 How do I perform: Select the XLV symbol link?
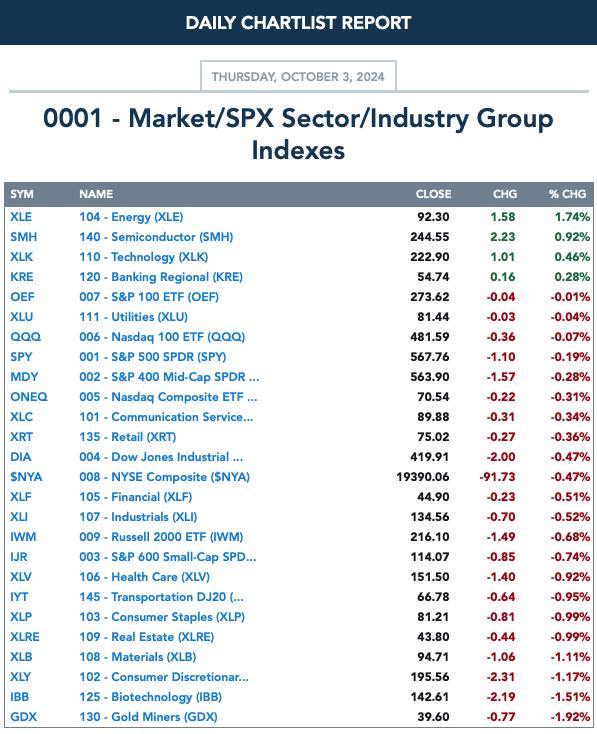pos(21,577)
